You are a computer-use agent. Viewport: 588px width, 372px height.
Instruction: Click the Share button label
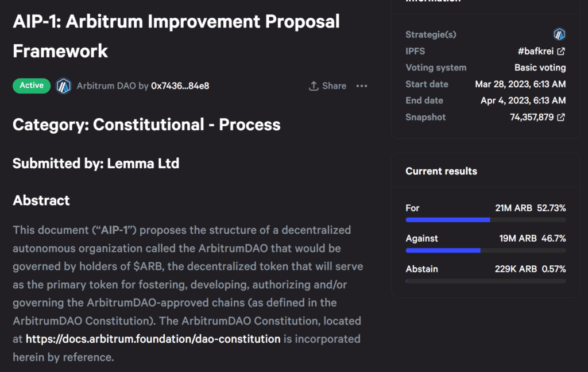(334, 86)
